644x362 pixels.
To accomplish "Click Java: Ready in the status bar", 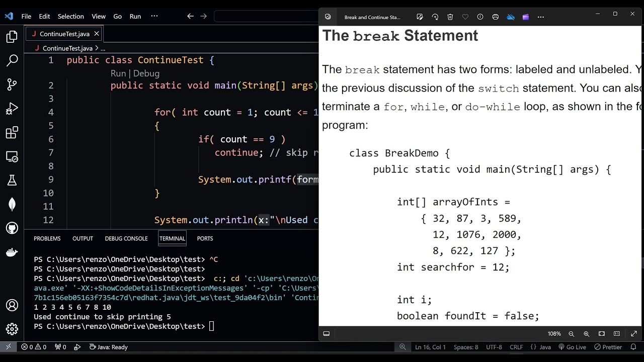I will click(108, 347).
